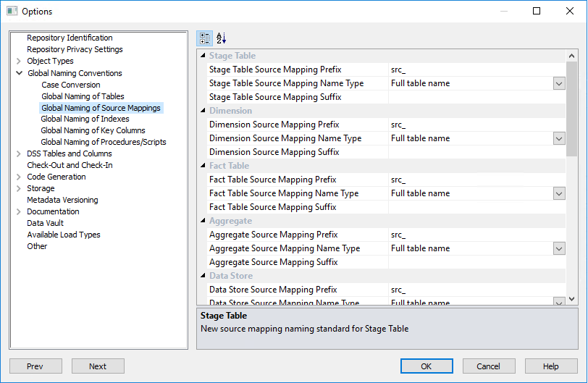
Task: Open Stage Table Source Mapping Name Type dropdown
Action: tap(558, 83)
